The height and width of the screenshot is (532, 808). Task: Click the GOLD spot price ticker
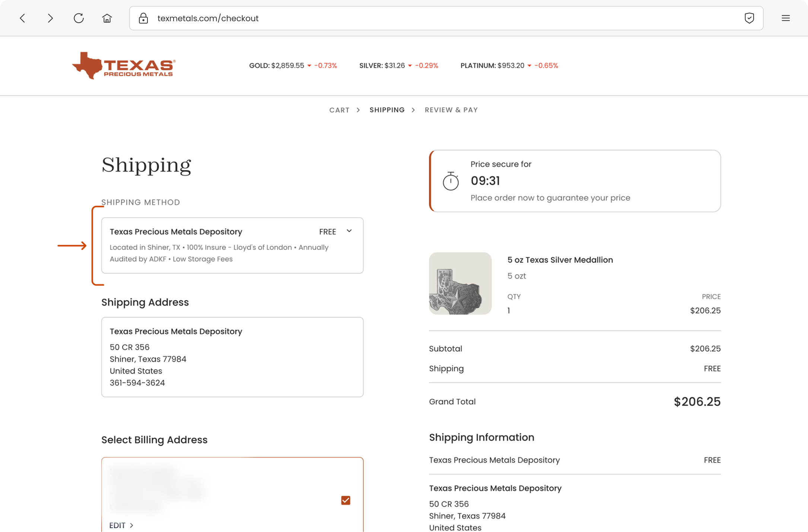pos(293,65)
